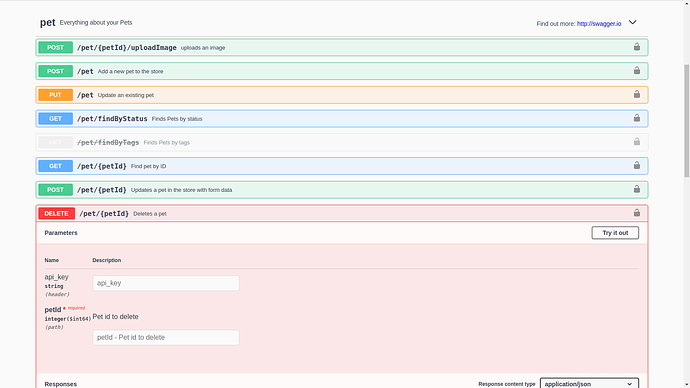Expand PUT /pet Update an existing pet
This screenshot has width=690, height=388.
pos(341,95)
